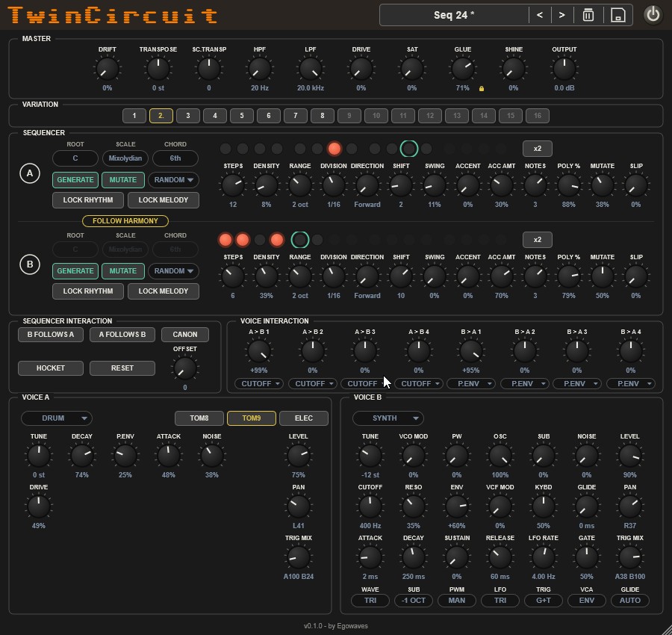Click Sequencer B DENSITY knob
The height and width of the screenshot is (635, 672).
(266, 276)
